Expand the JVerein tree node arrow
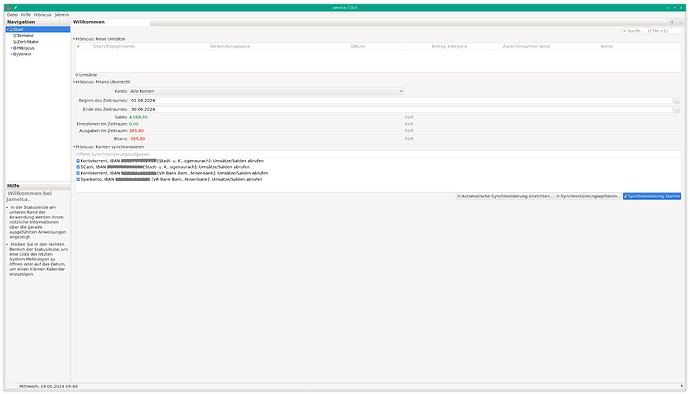 pos(11,54)
